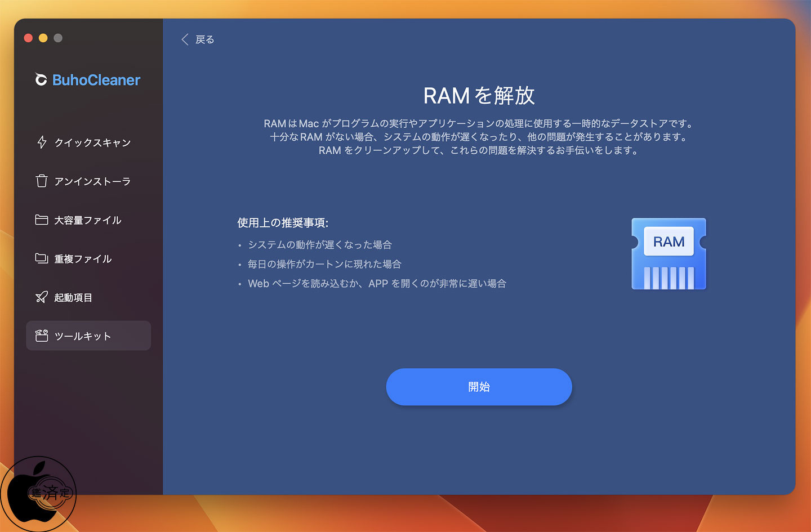Open the 重複ファイル section
811x532 pixels.
pos(83,259)
